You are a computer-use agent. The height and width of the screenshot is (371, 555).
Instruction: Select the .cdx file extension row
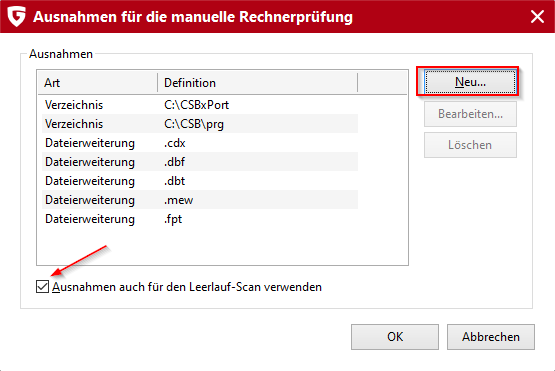200,143
